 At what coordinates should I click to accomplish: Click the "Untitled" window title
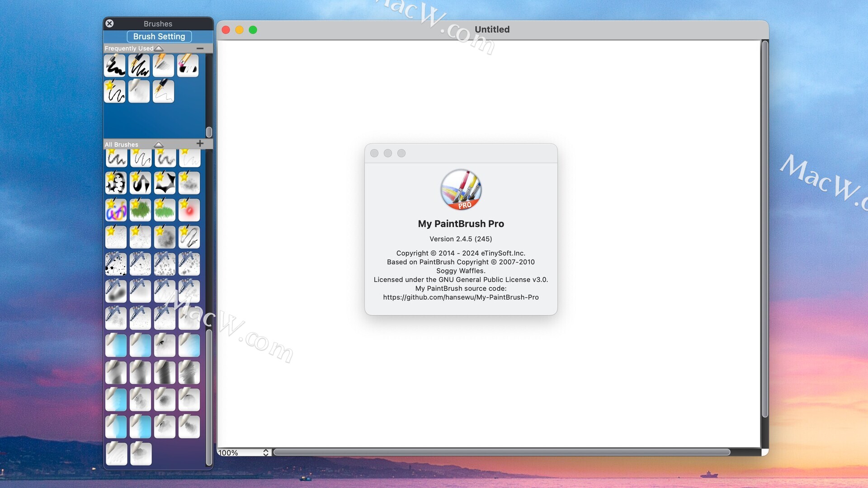click(492, 29)
